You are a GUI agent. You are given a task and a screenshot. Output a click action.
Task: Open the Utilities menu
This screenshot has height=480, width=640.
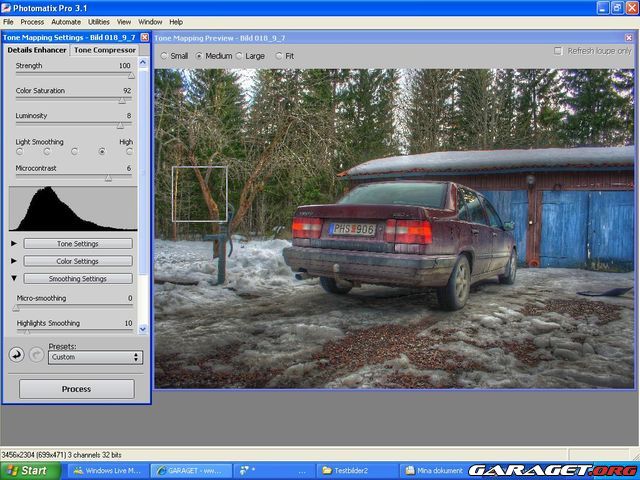(x=99, y=22)
